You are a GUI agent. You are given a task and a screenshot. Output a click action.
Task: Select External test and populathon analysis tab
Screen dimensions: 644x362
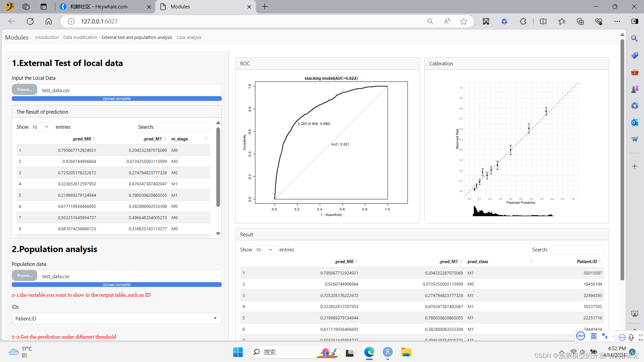[x=137, y=38]
